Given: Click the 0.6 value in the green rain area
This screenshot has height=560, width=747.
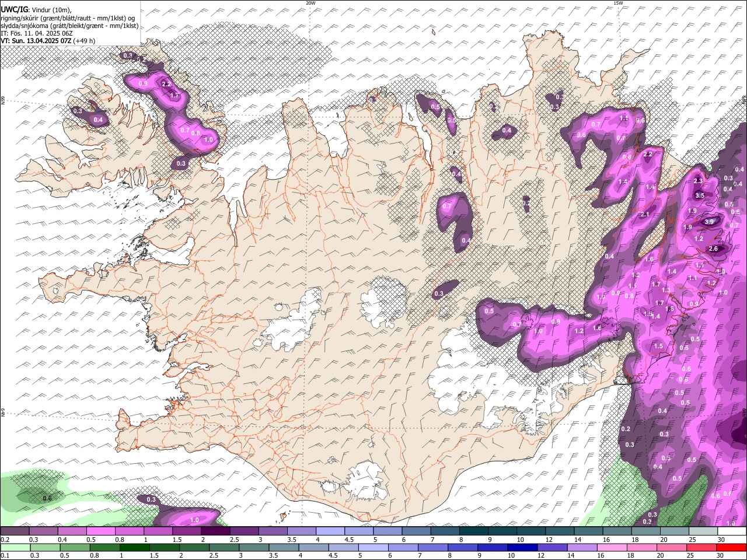Looking at the screenshot, I should (x=47, y=498).
